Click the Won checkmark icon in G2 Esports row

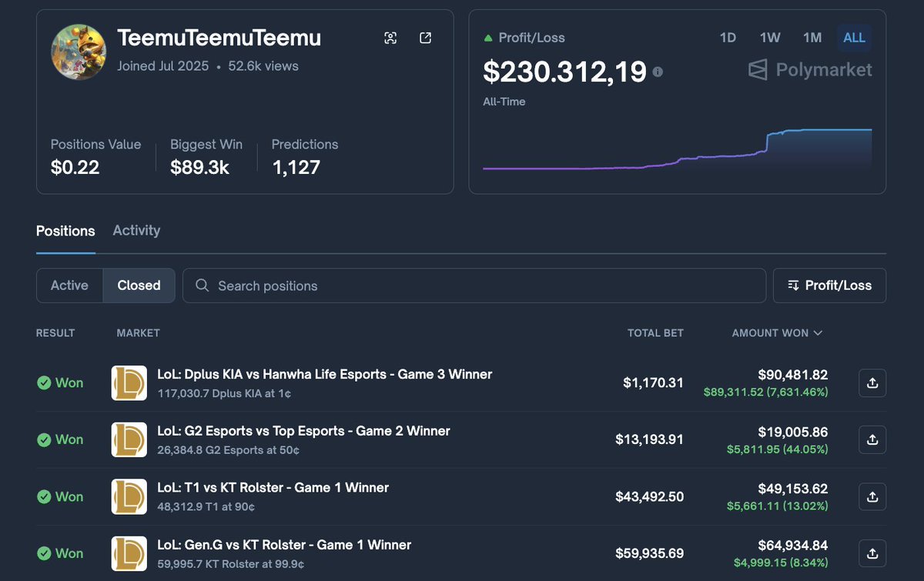tap(44, 439)
